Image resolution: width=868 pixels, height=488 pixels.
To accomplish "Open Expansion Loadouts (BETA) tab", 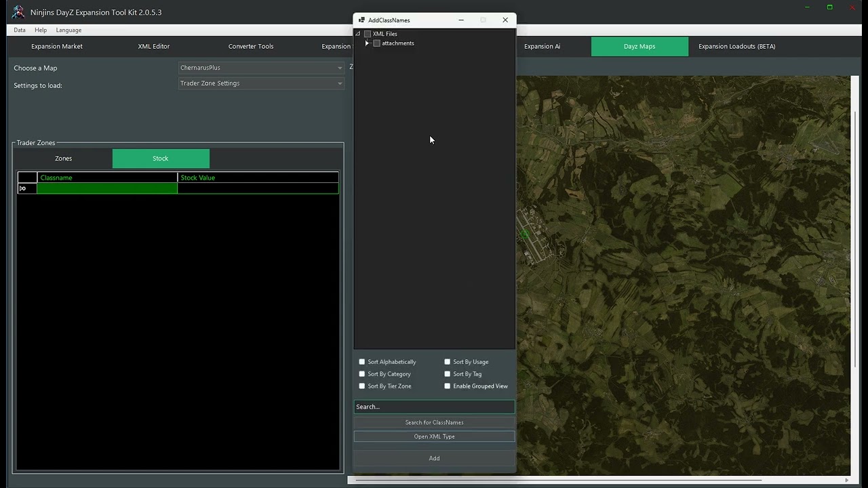I will click(x=737, y=46).
